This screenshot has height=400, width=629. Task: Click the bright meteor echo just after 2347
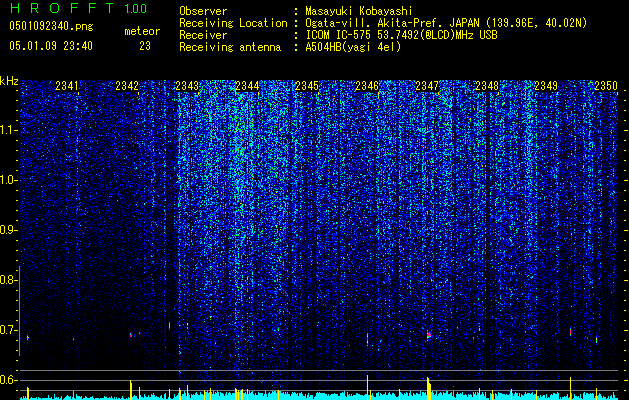429,334
